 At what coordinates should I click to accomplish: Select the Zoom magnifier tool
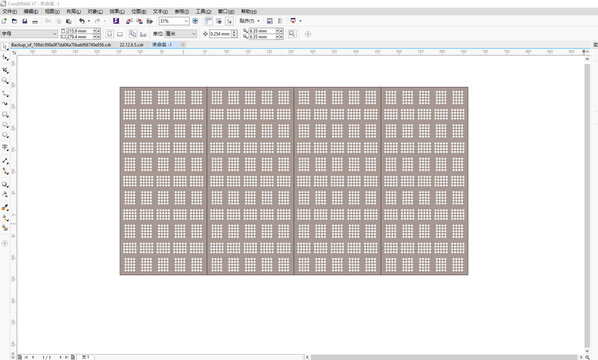point(5,81)
